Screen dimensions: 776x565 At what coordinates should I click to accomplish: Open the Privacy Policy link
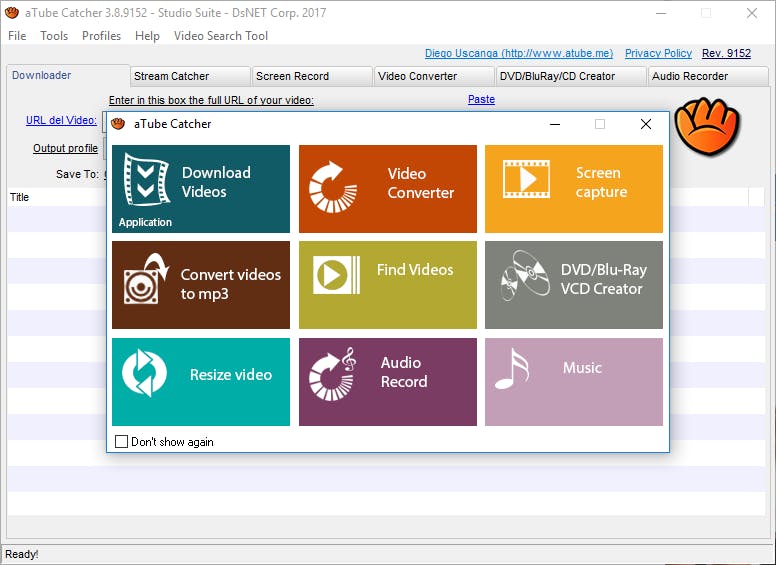[x=658, y=53]
